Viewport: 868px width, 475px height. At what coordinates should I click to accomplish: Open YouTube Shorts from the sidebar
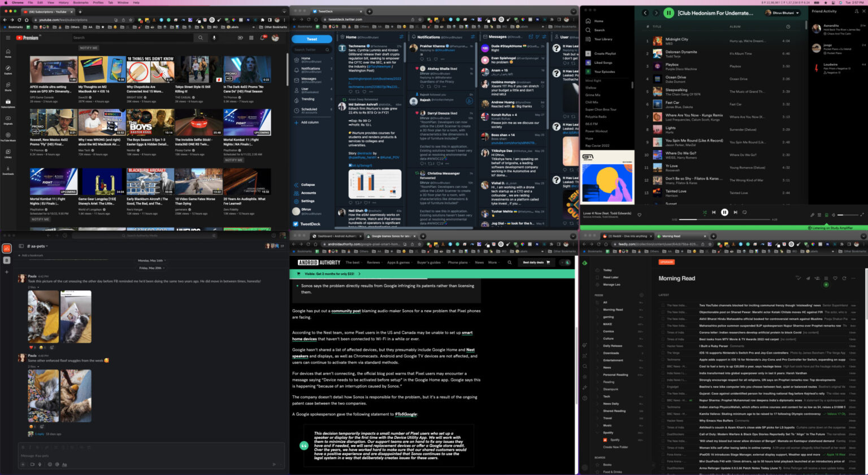(x=7, y=84)
